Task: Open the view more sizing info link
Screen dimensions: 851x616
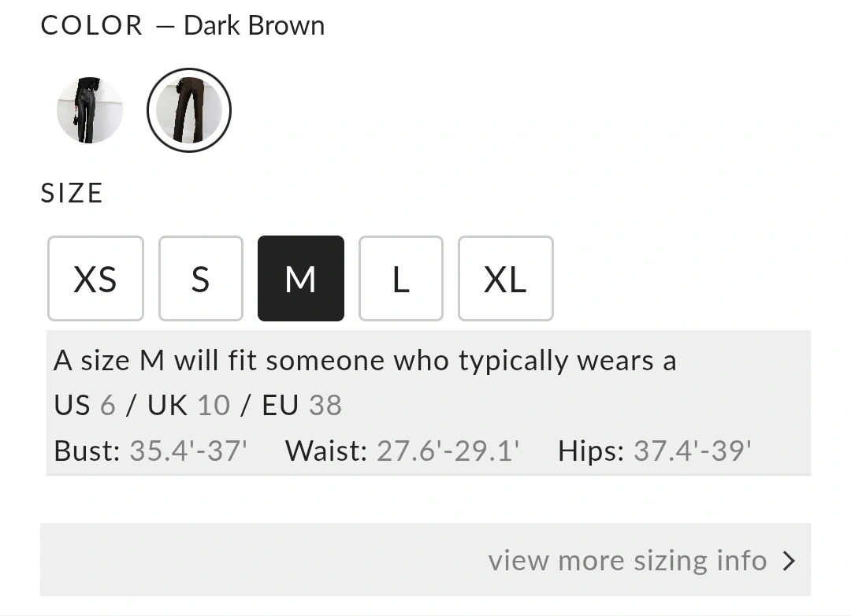Action: coord(627,560)
